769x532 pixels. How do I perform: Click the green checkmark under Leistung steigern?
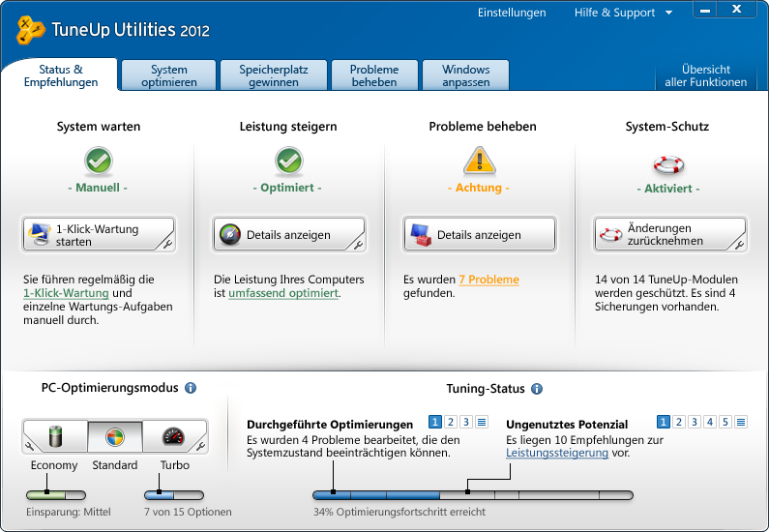[x=289, y=161]
